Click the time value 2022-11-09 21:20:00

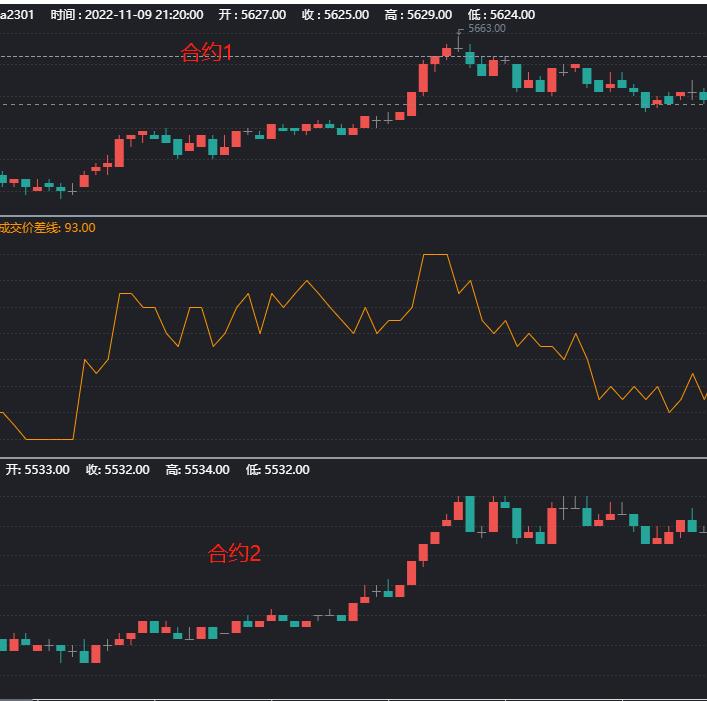tap(144, 15)
